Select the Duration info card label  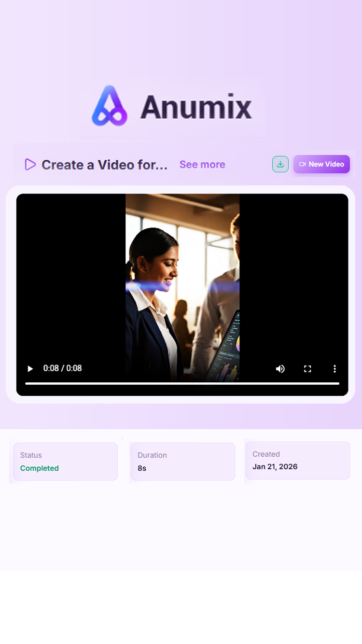(x=152, y=455)
